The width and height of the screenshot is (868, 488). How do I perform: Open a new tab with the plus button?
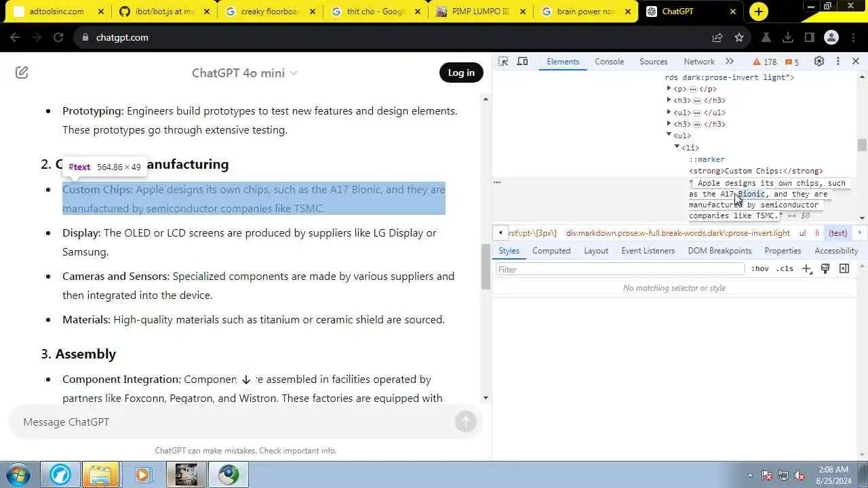pos(758,12)
